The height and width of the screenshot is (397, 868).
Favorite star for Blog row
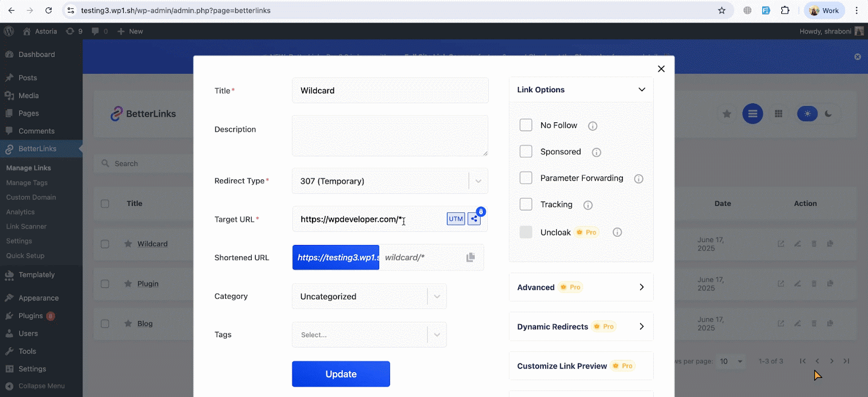click(128, 323)
